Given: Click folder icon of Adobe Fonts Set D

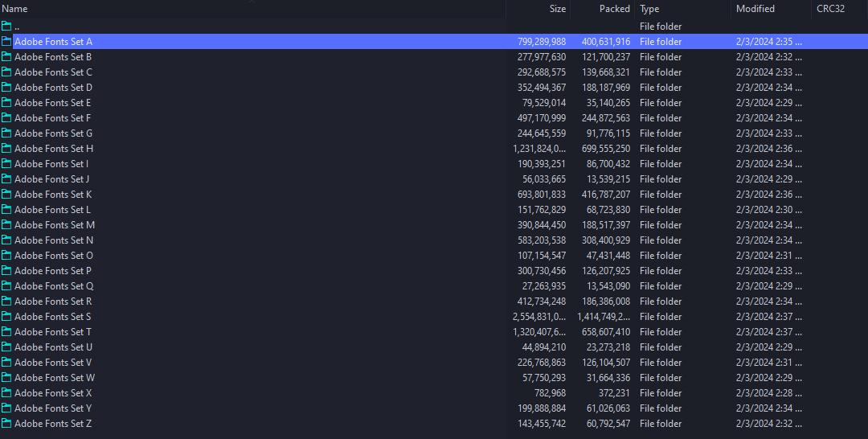Looking at the screenshot, I should tap(6, 88).
